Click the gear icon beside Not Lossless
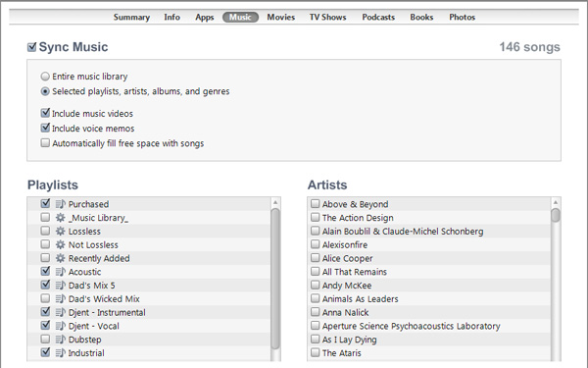Screen dimensions: 588x368 [61, 244]
